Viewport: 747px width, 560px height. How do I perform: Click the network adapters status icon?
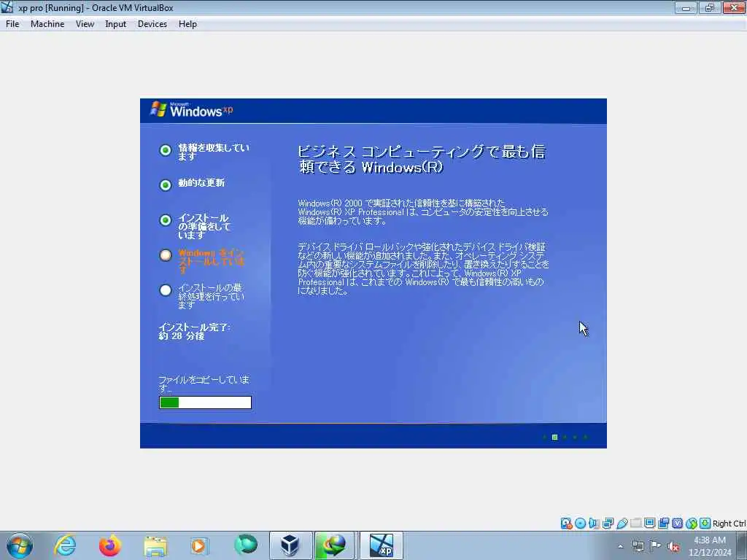(608, 524)
